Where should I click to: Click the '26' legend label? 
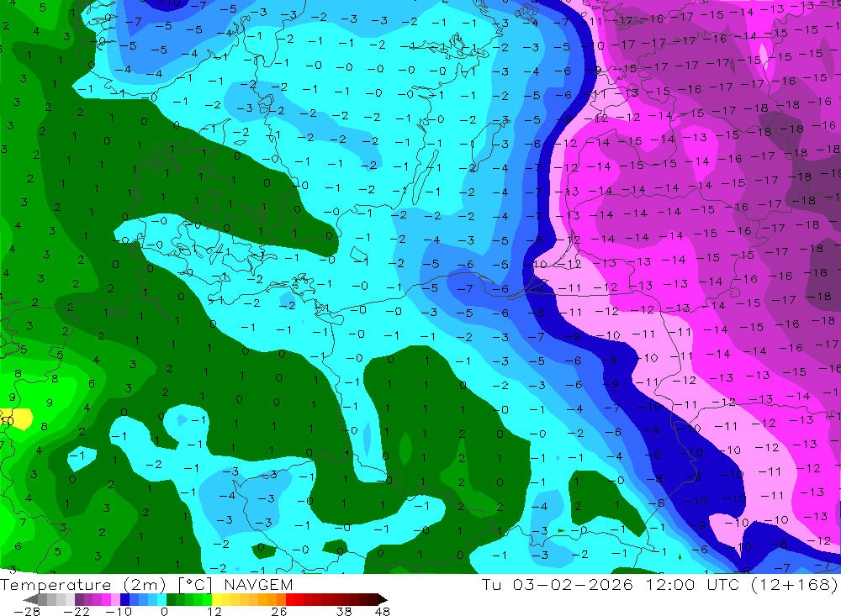pos(279,611)
